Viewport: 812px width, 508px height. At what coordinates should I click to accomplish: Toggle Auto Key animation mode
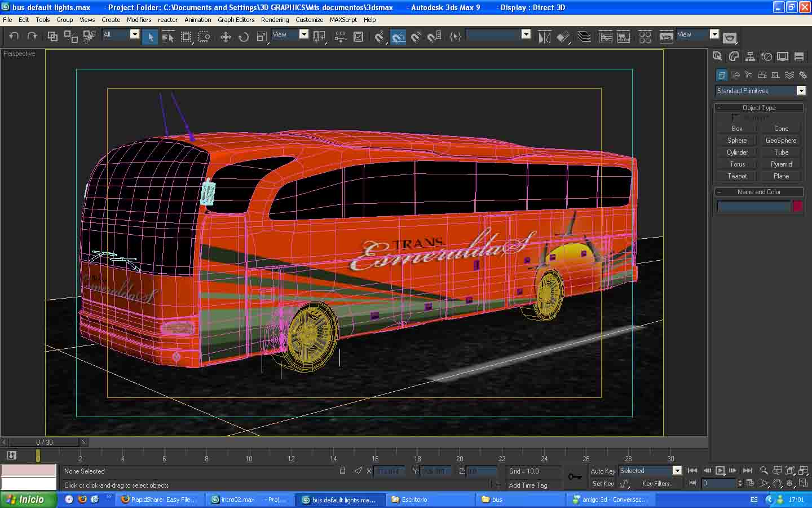(602, 471)
